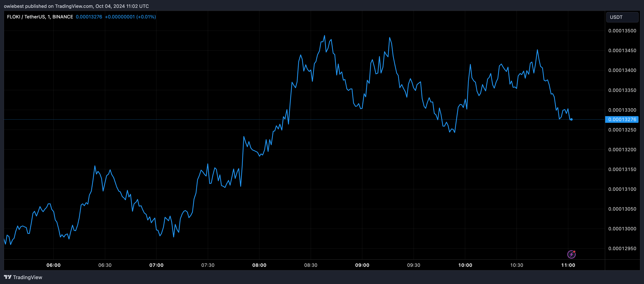Click the FLOKI / TetherUS symbol title

(x=40, y=17)
